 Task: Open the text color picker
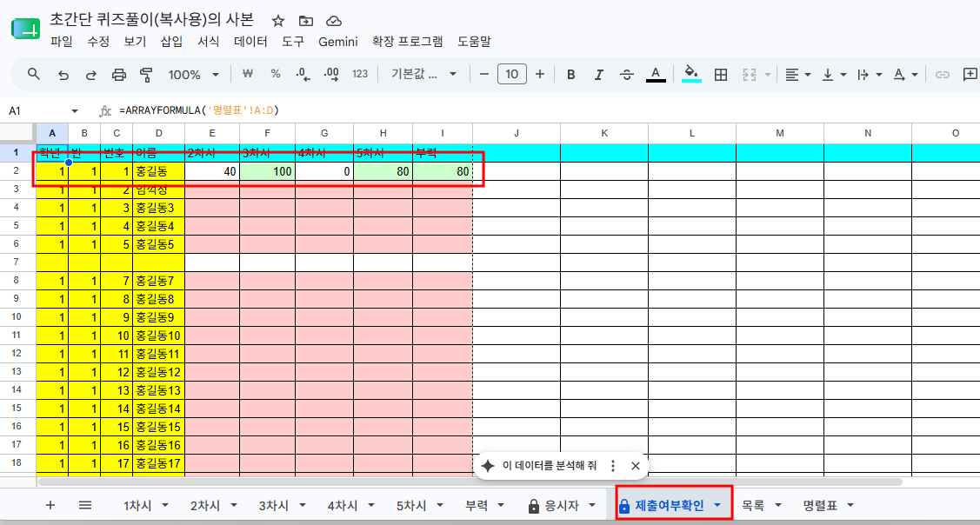pos(655,75)
